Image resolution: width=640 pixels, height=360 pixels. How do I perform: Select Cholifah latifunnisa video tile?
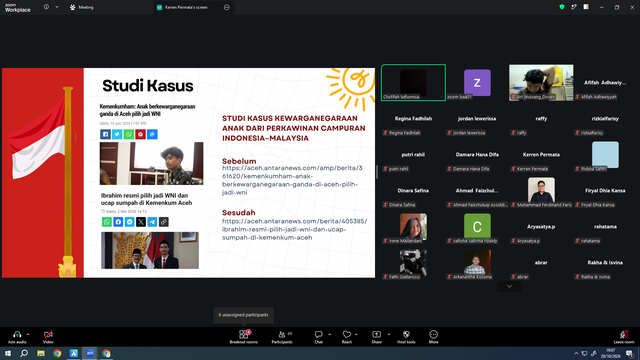(413, 82)
